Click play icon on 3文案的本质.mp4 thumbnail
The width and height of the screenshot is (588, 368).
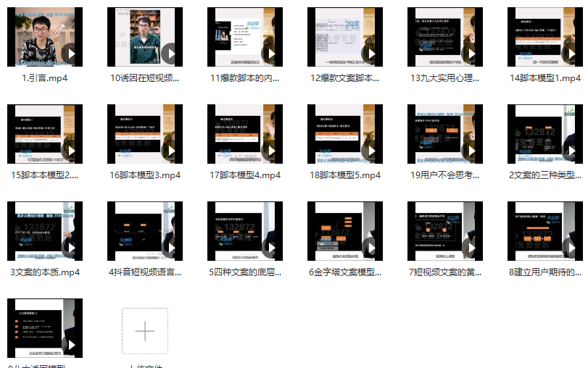tap(71, 248)
